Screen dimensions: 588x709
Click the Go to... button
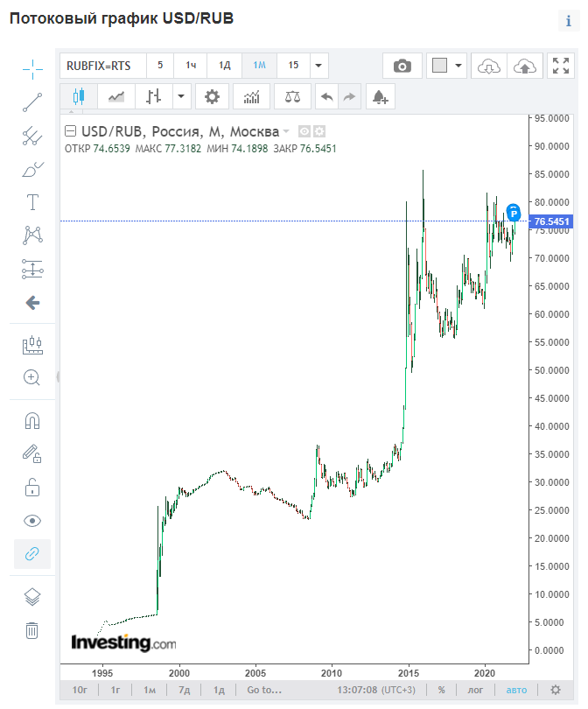(264, 690)
